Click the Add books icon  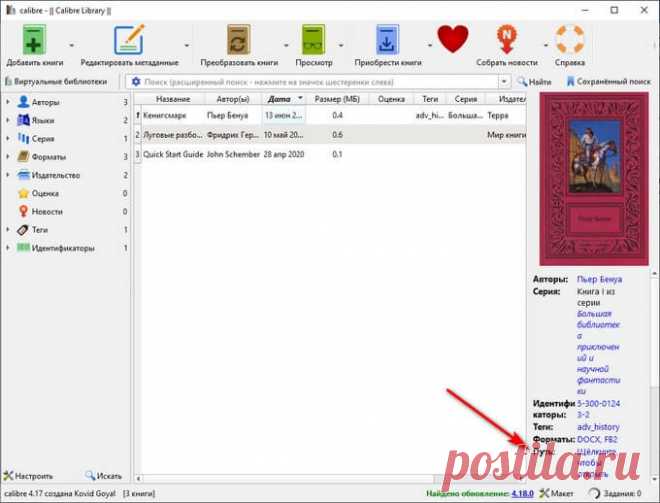point(34,40)
